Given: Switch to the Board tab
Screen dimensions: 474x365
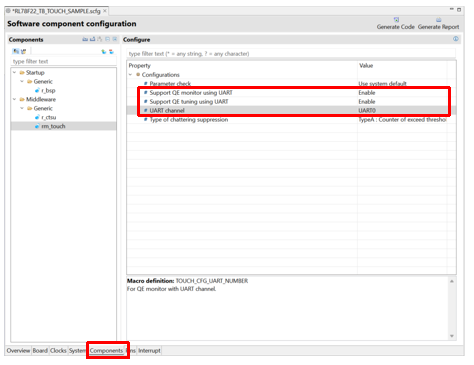Looking at the screenshot, I should 40,351.
